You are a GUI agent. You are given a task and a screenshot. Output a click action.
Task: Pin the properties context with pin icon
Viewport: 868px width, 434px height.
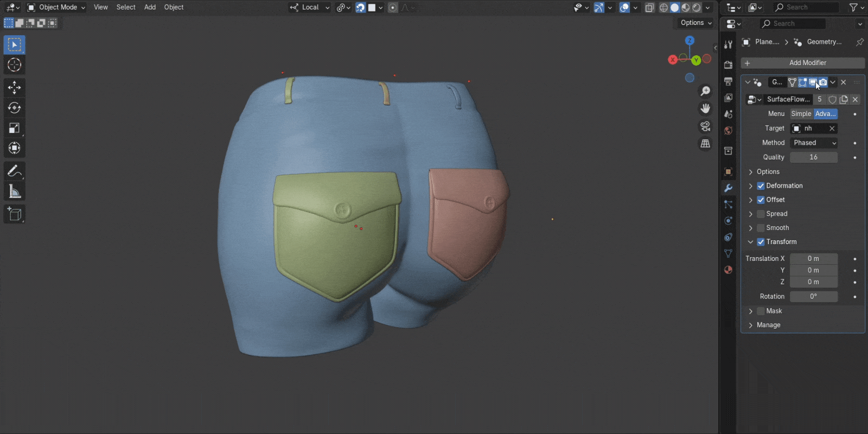pos(859,42)
